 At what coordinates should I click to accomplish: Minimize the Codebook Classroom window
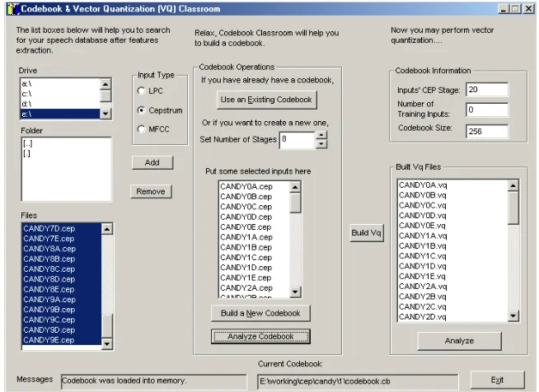click(504, 9)
